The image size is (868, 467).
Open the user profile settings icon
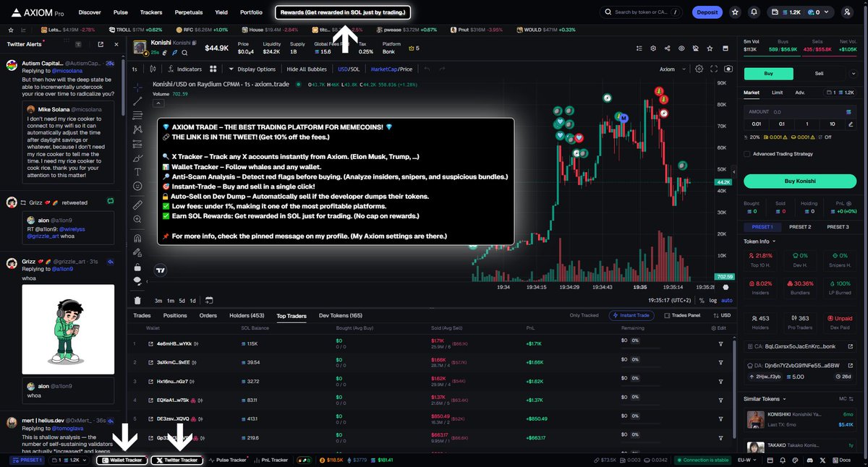point(847,12)
